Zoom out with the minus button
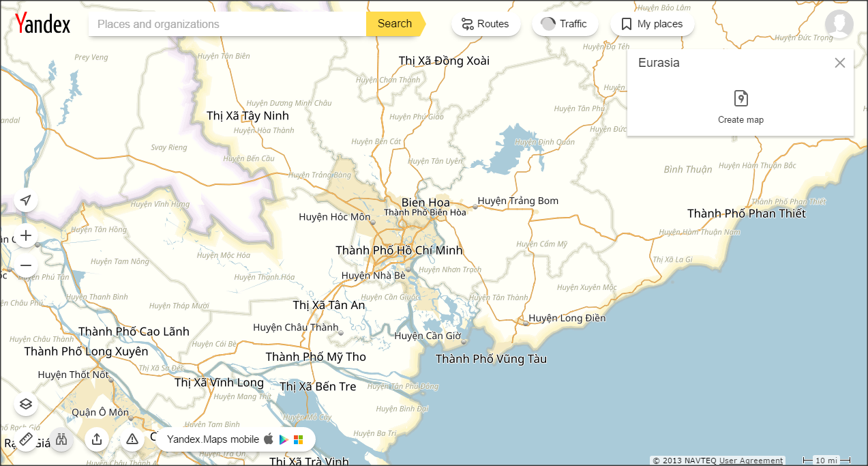The height and width of the screenshot is (466, 868). point(26,265)
